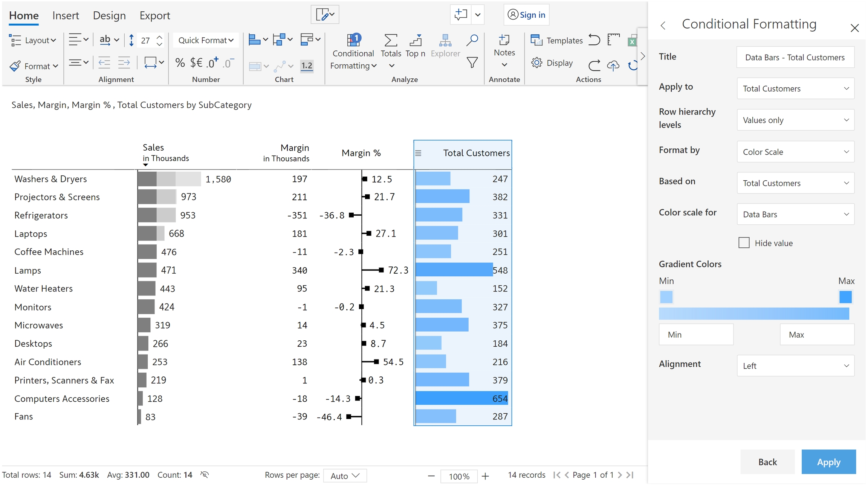Click the percent number format icon

tap(180, 63)
